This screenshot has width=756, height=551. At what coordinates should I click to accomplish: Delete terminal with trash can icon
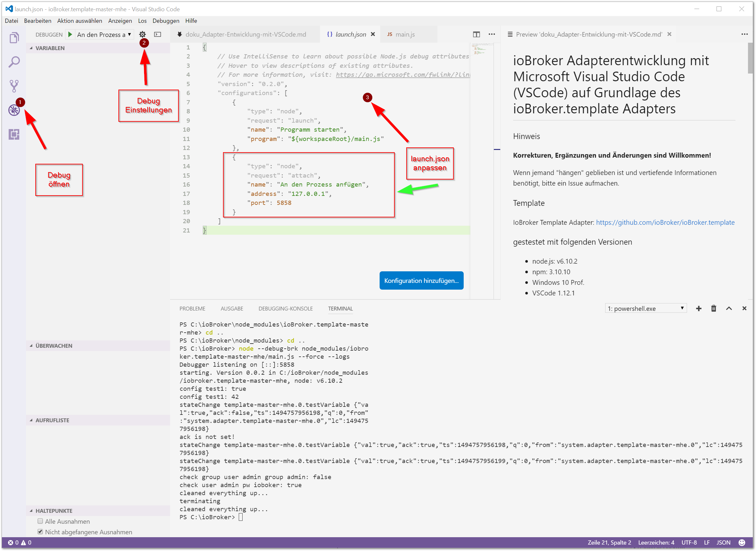pyautogui.click(x=714, y=309)
